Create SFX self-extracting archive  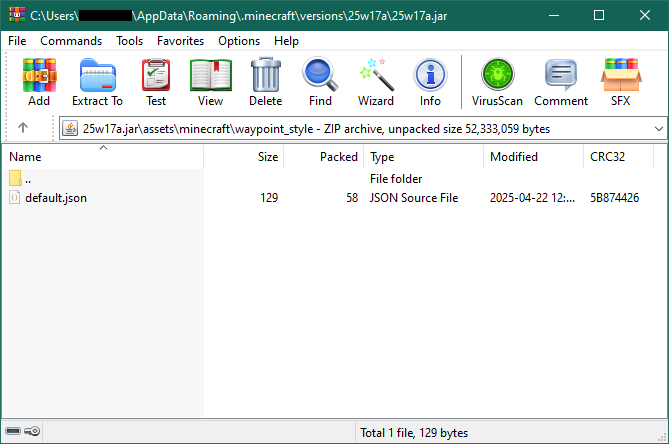(621, 81)
